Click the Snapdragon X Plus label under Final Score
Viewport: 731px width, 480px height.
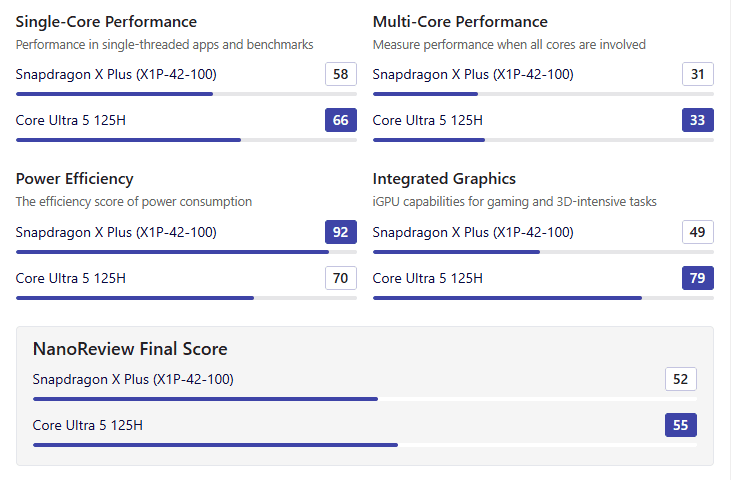click(x=133, y=379)
